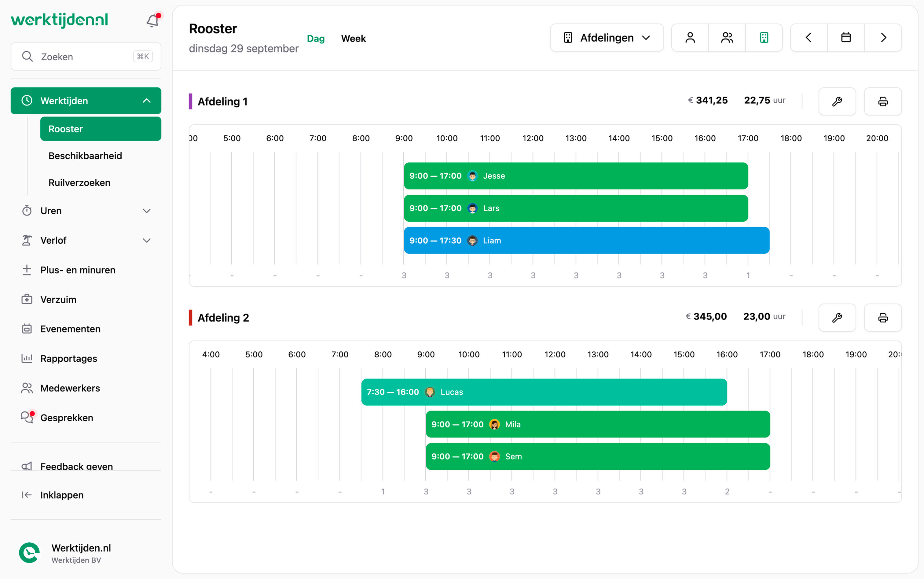The width and height of the screenshot is (924, 579).
Task: Open the Afdelingen dropdown
Action: (x=607, y=38)
